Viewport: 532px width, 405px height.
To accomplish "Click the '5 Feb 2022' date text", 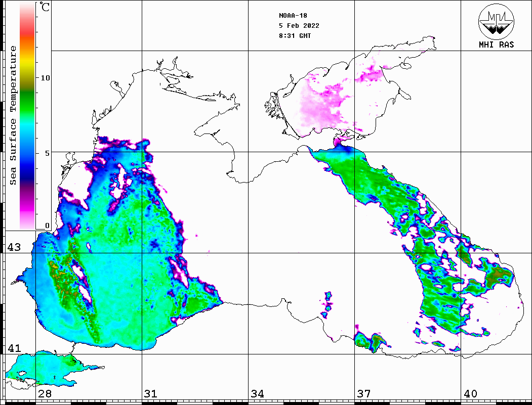I will click(299, 26).
